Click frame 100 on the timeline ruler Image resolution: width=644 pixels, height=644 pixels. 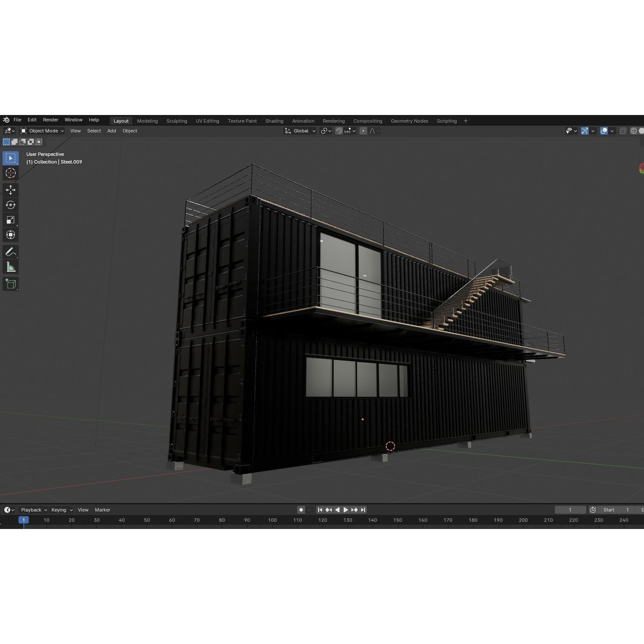272,520
